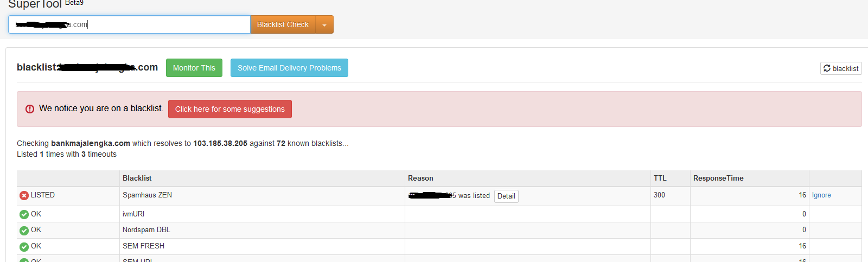Click the SuperTool page title
Image resolution: width=868 pixels, height=262 pixels.
click(35, 4)
